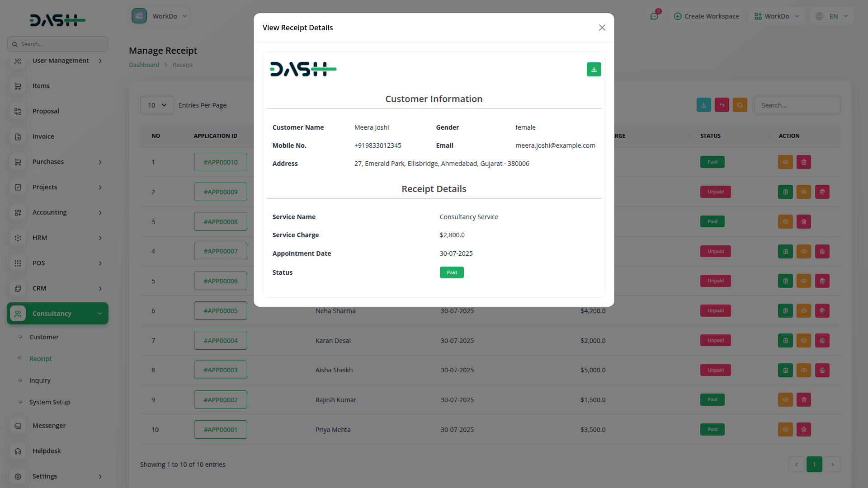868x488 pixels.
Task: Open EN language dropdown
Action: point(833,16)
